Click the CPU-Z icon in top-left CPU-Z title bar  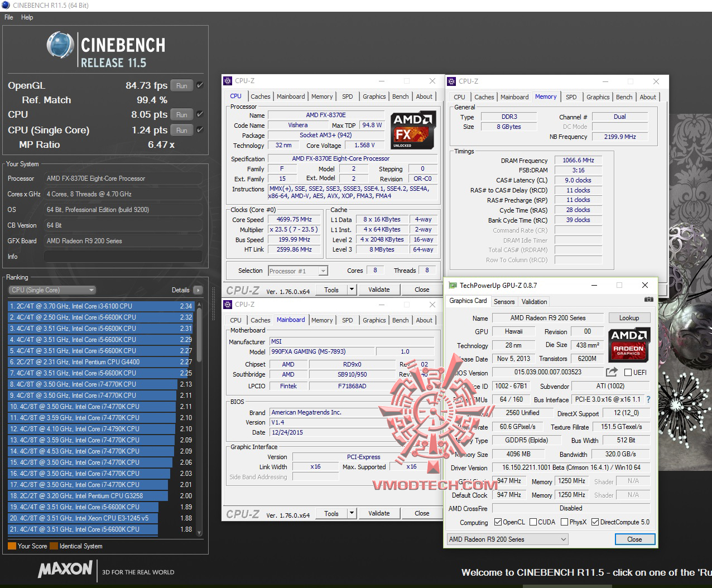(x=228, y=81)
